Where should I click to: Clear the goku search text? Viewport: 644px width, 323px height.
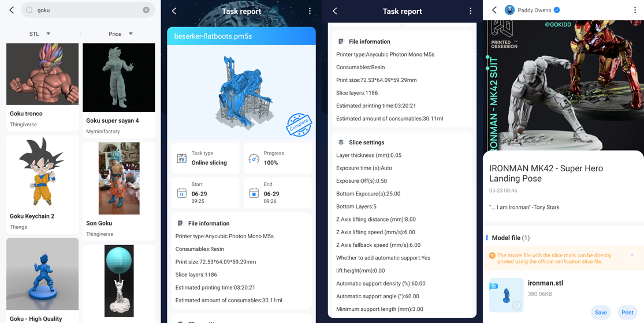pos(146,10)
